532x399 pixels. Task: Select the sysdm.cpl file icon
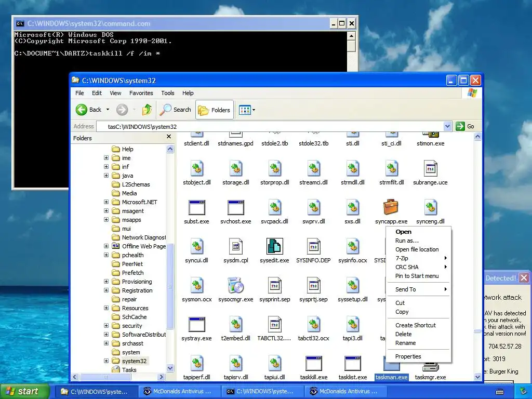coord(236,246)
